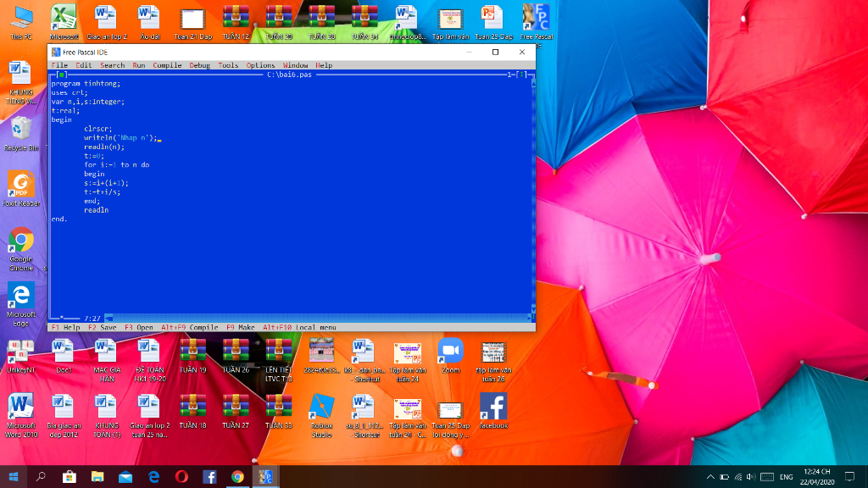Open the Edit menu
The height and width of the screenshot is (488, 868).
(x=84, y=65)
